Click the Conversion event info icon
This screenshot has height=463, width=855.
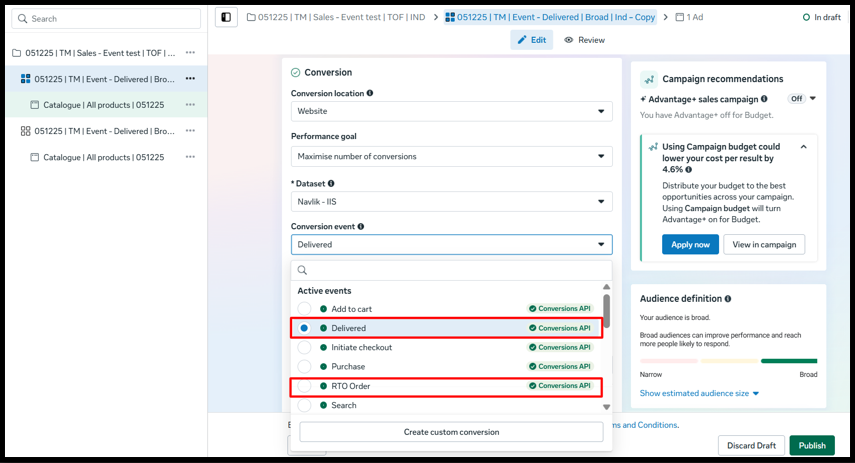361,227
